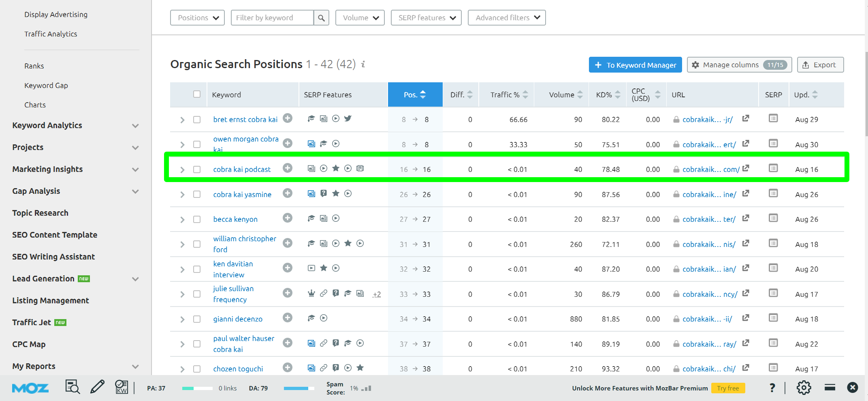The width and height of the screenshot is (868, 401).
Task: Open external URL icon for 'chozen toguchi'
Action: [746, 368]
